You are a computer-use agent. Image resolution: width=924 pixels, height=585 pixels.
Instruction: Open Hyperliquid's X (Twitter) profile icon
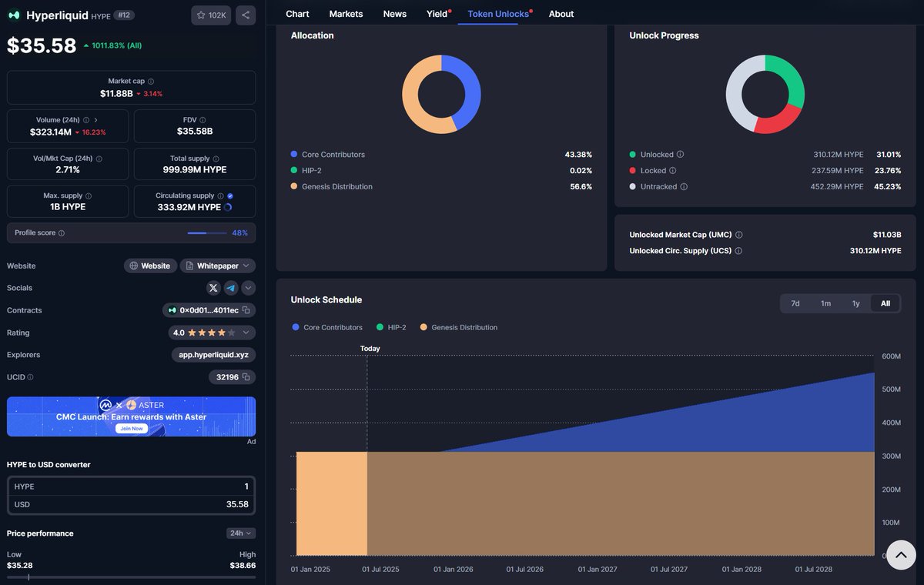(213, 288)
